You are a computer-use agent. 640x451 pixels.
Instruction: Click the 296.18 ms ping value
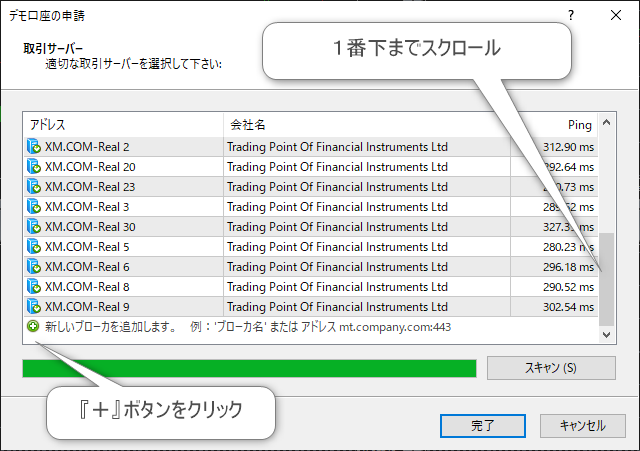(x=568, y=267)
